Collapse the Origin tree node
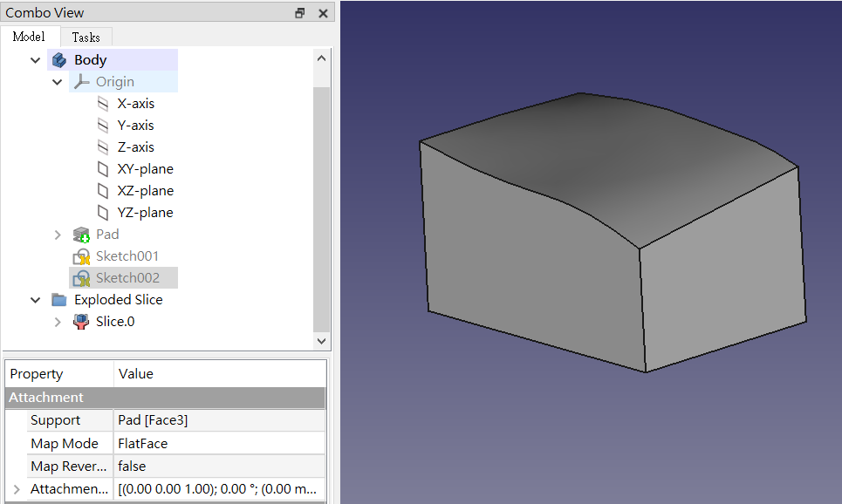This screenshot has width=842, height=504. coord(57,82)
